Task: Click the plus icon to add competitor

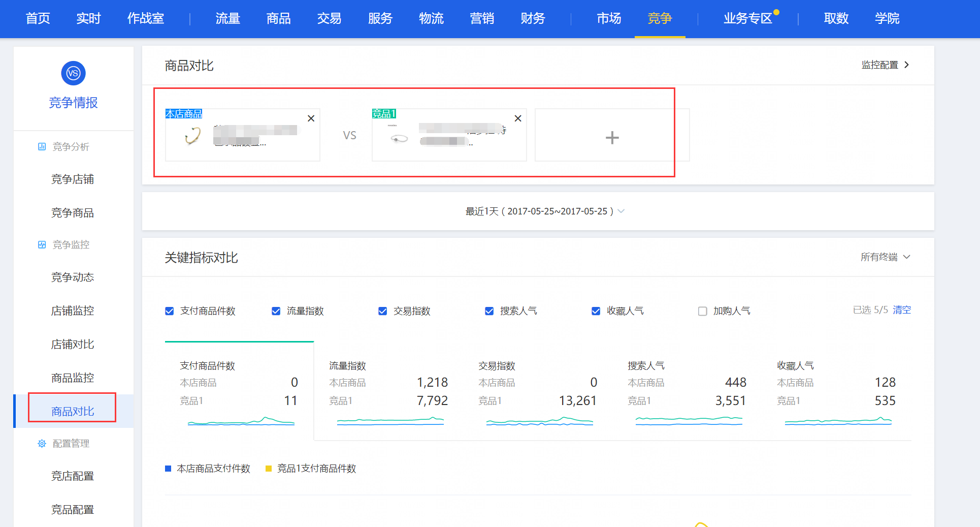Action: coord(612,137)
